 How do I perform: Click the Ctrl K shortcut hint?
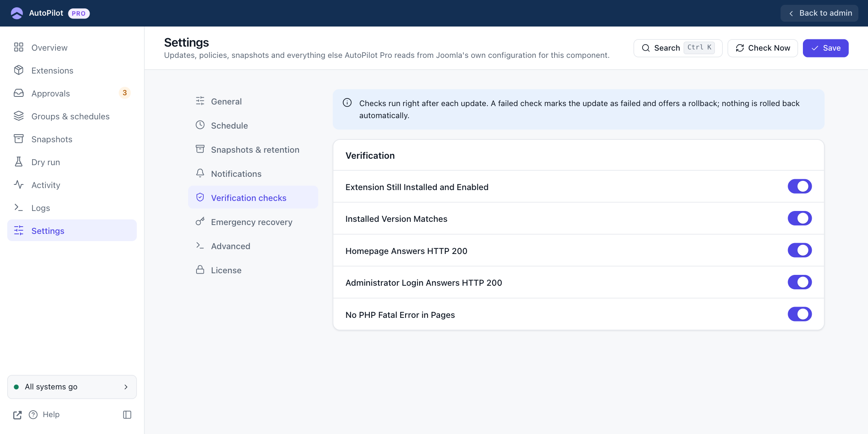(x=699, y=47)
